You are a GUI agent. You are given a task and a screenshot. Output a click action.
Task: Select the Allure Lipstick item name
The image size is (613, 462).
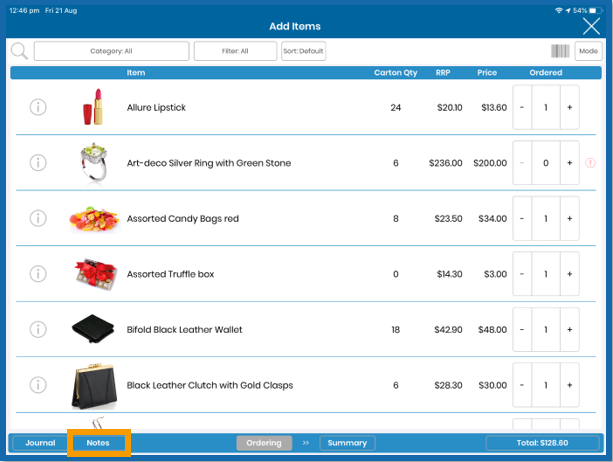click(156, 107)
